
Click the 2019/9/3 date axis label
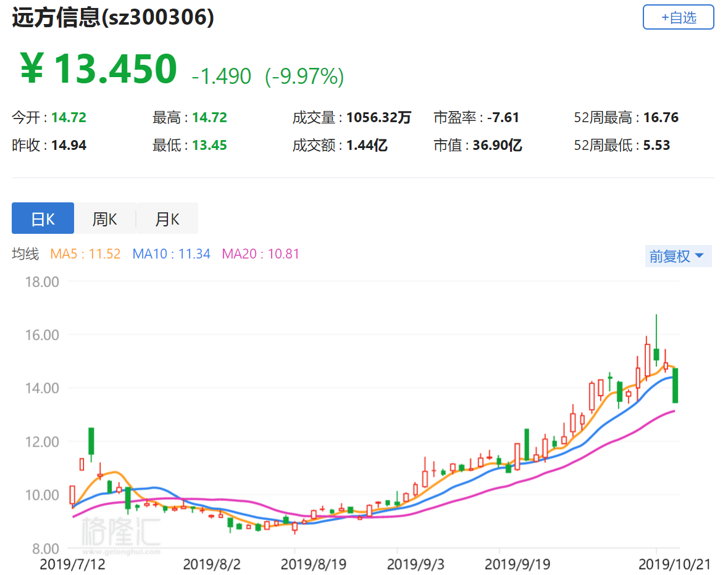(x=416, y=565)
